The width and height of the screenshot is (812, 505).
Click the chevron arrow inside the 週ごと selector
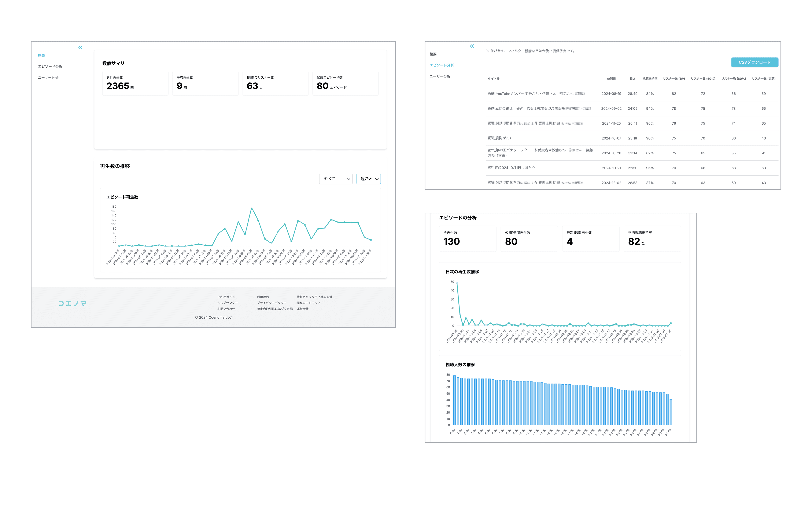point(377,179)
